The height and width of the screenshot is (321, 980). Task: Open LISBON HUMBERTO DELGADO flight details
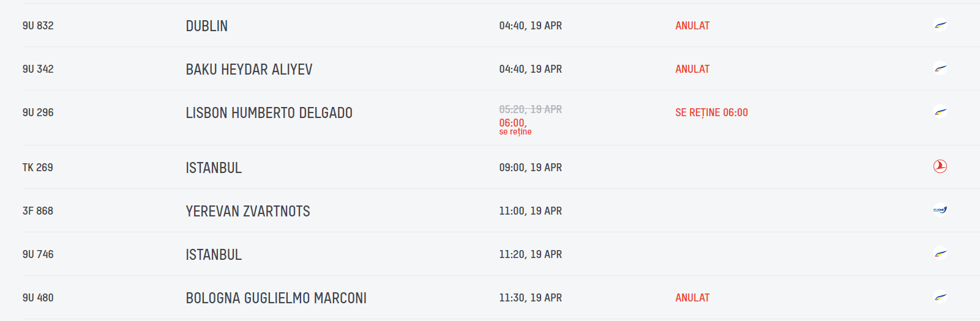269,113
